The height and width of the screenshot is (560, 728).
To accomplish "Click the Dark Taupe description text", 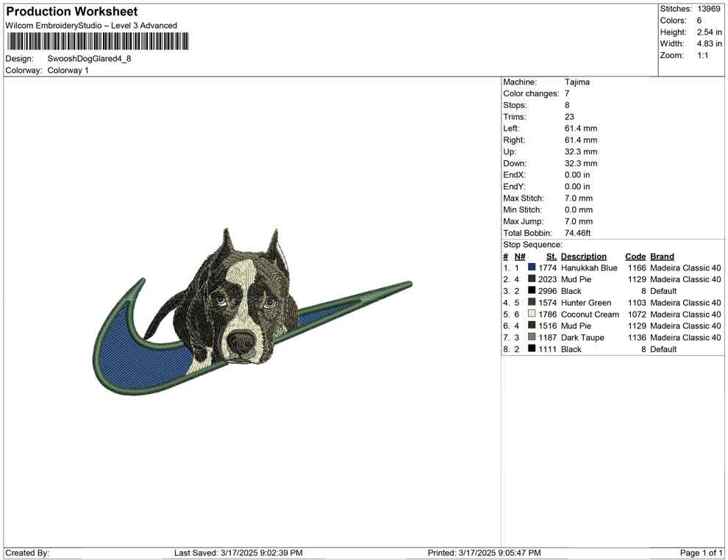I will pyautogui.click(x=582, y=337).
